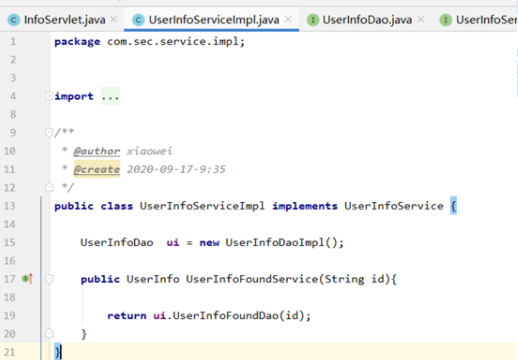Click the return keyword on line 19
The image size is (518, 360).
click(127, 316)
